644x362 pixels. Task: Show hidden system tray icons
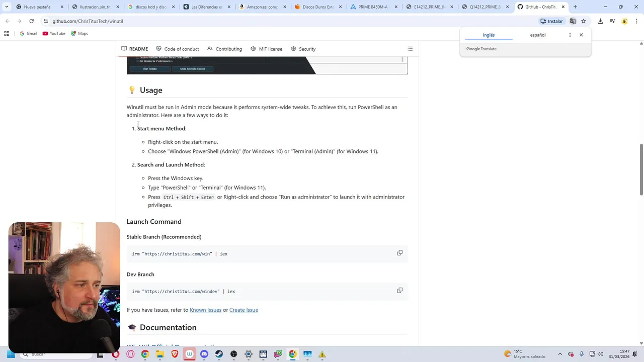[x=560, y=354]
